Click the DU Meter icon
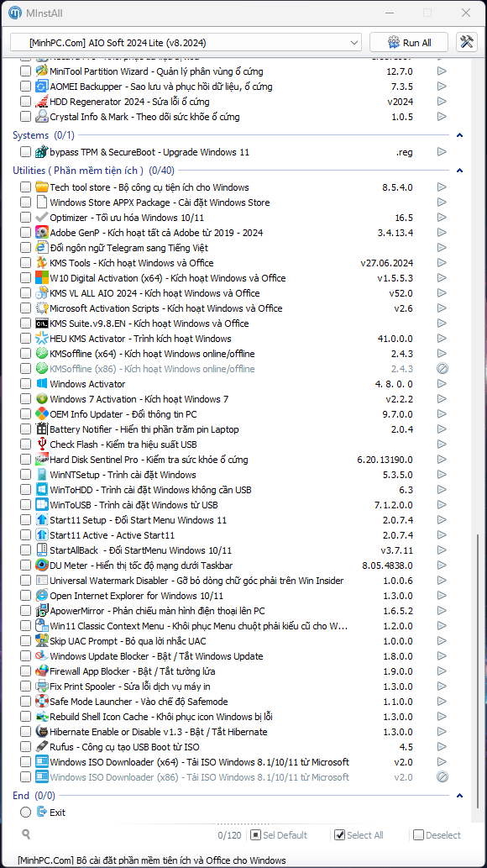Image resolution: width=487 pixels, height=868 pixels. click(41, 566)
